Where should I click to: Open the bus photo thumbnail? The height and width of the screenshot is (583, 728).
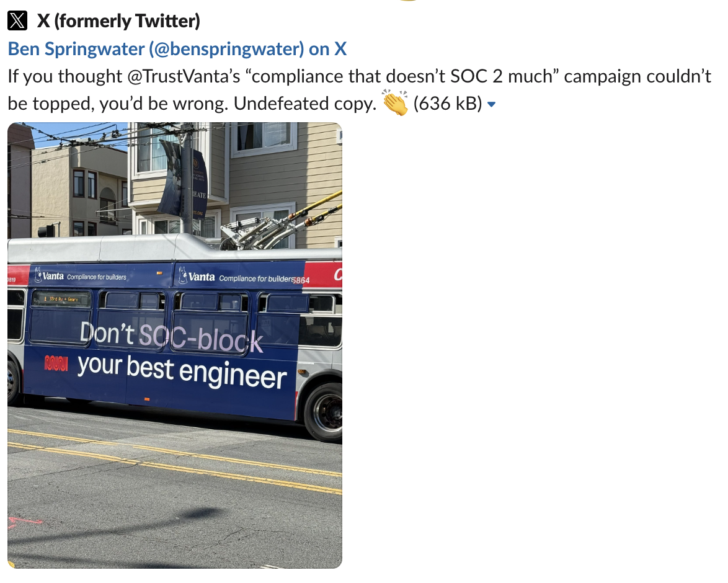coord(175,345)
